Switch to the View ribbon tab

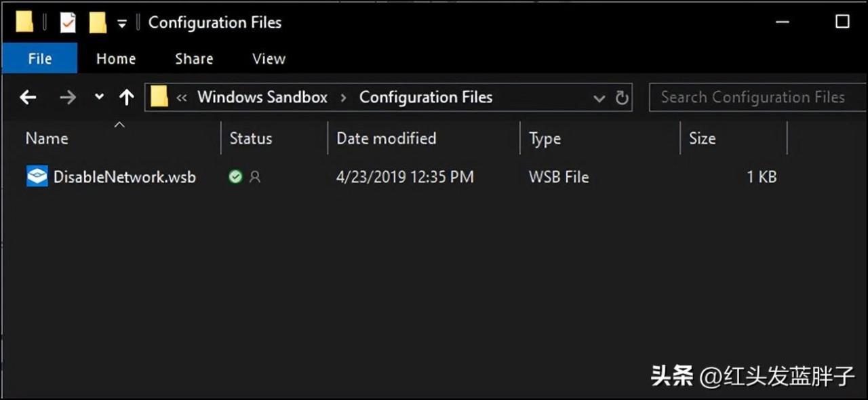(268, 58)
